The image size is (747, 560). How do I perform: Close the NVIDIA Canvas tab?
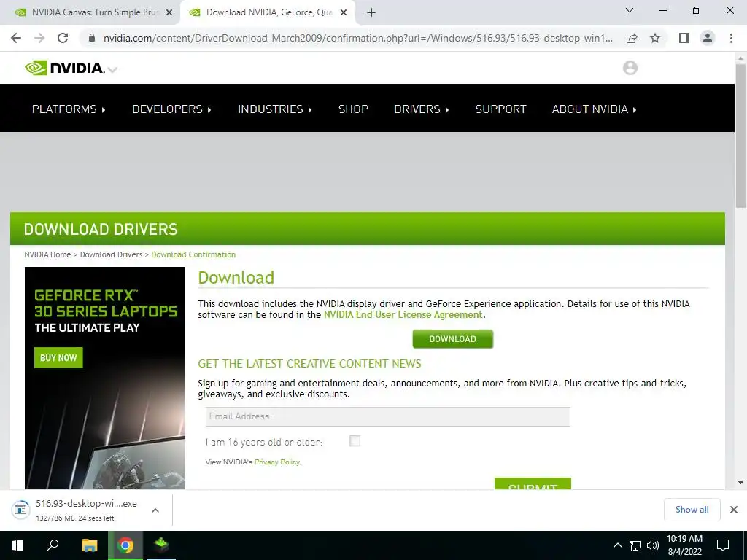coord(169,12)
